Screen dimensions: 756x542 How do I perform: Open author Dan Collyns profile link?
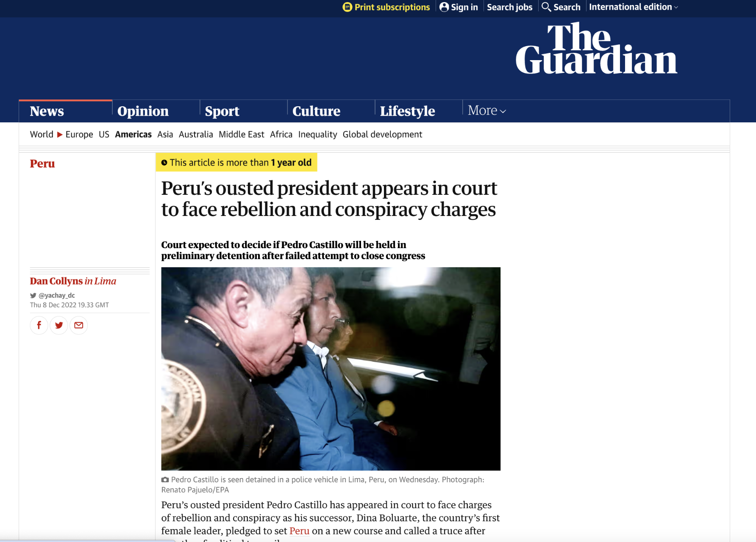tap(56, 281)
